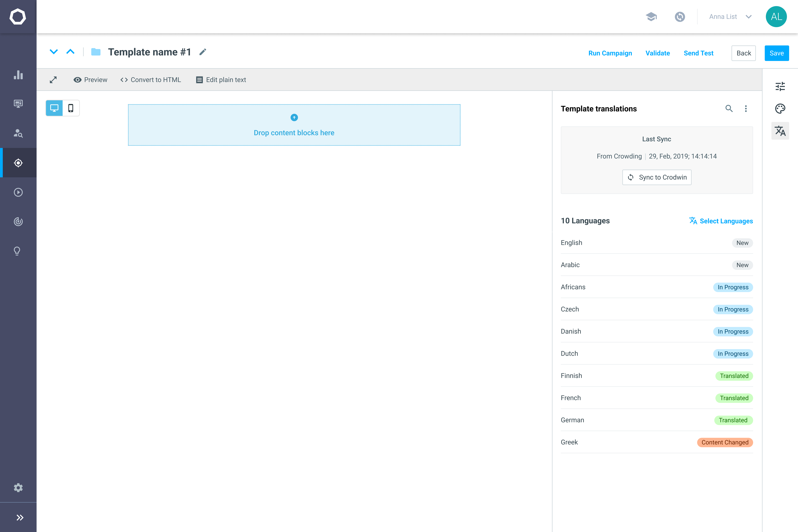Edit template name with pencil icon
Viewport: 798px width, 532px height.
(x=203, y=52)
